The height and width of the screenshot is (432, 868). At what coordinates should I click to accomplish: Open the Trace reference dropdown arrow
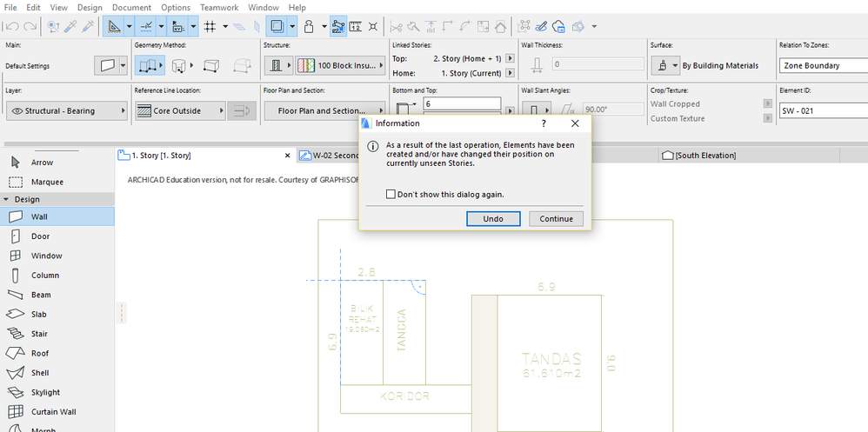(x=292, y=26)
